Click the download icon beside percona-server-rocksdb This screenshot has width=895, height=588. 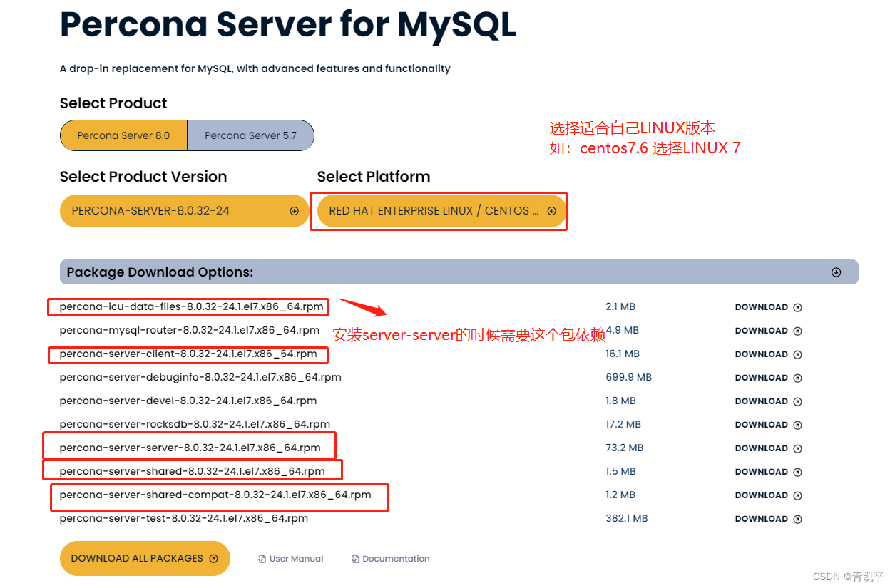[798, 424]
